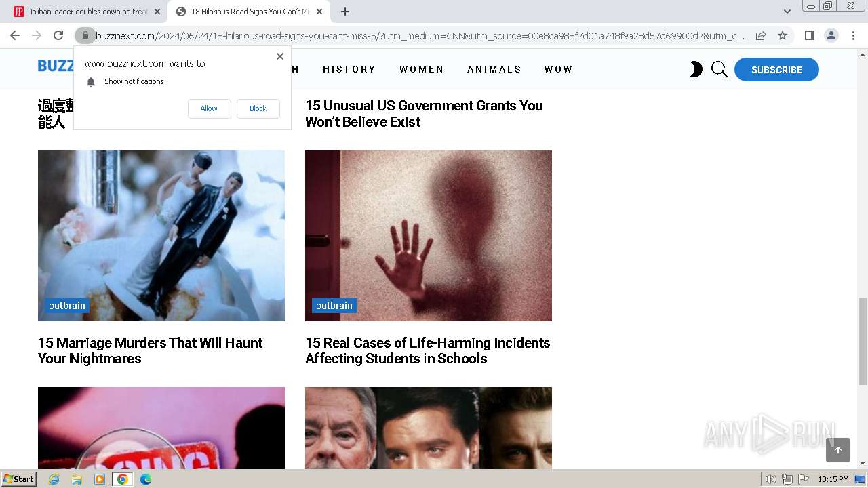
Task: Open the three men's faces thumbnail
Action: (x=429, y=428)
